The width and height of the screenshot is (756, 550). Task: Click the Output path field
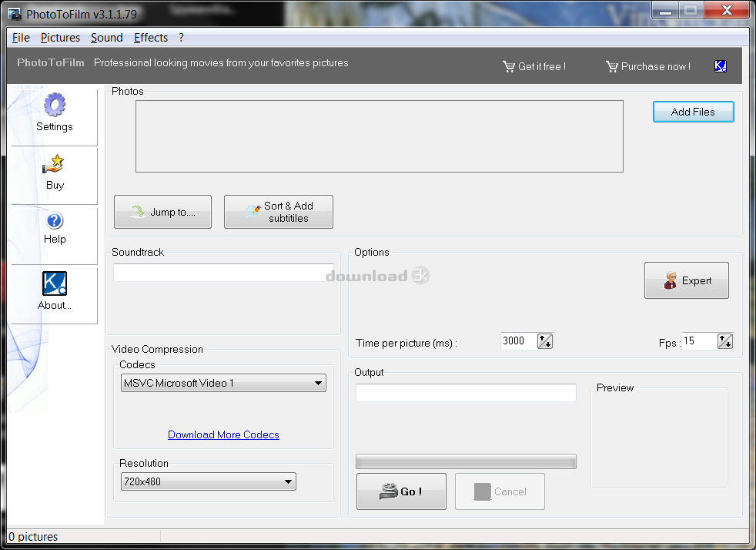[x=466, y=393]
